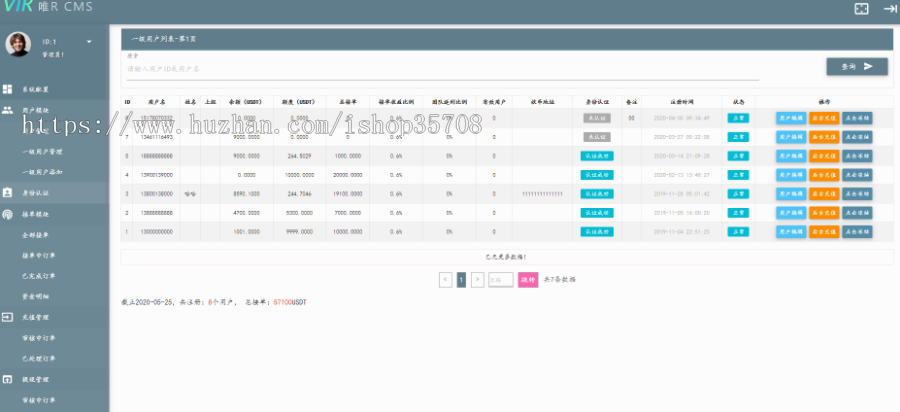Click the 充值管理 icon in the sidebar
900x412 pixels.
point(8,316)
